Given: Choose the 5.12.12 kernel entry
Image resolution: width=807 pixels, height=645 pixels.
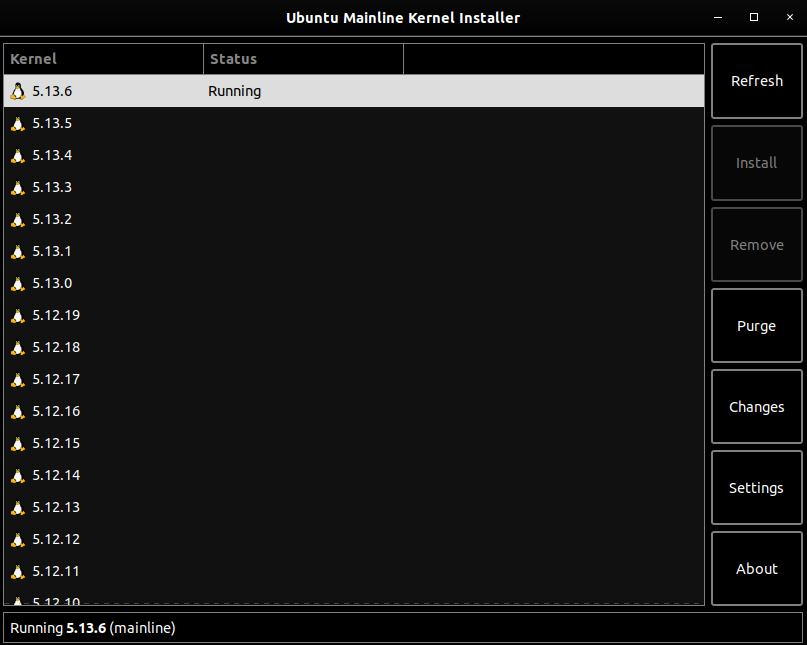Looking at the screenshot, I should coord(354,539).
